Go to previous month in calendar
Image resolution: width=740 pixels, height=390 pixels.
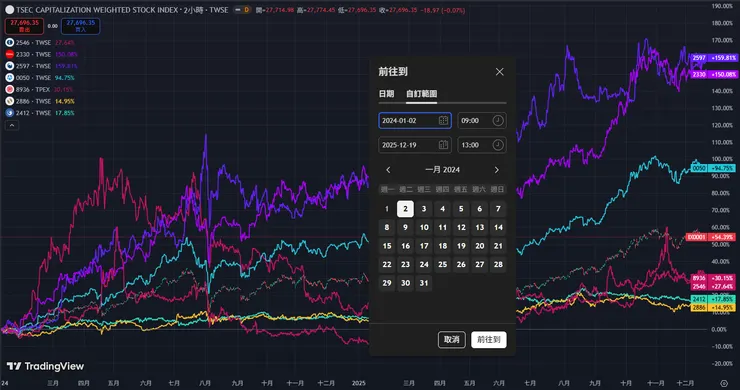click(388, 170)
